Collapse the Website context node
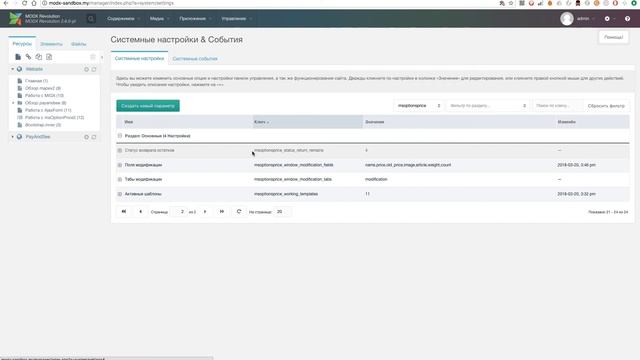The image size is (640, 360). click(x=13, y=69)
